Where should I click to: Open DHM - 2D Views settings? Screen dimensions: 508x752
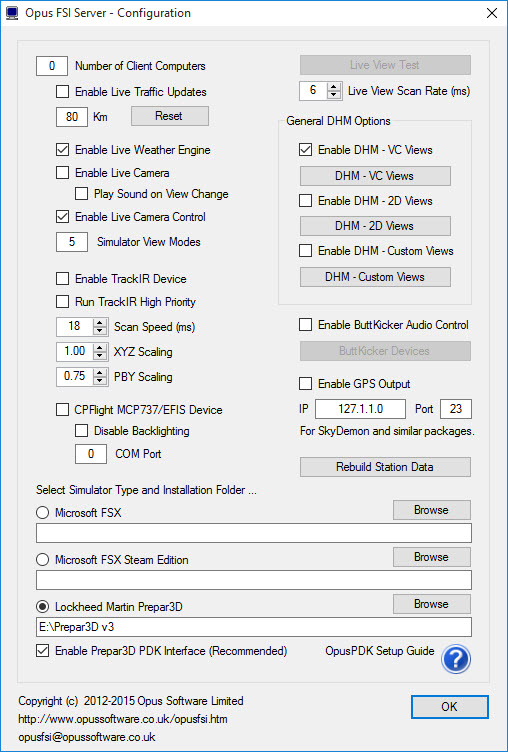coord(375,226)
